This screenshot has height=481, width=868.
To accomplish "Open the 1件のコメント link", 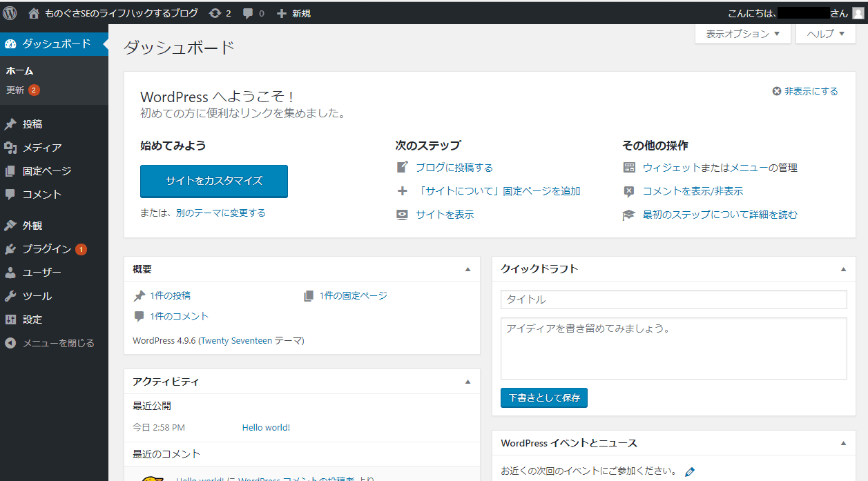I will [x=179, y=316].
